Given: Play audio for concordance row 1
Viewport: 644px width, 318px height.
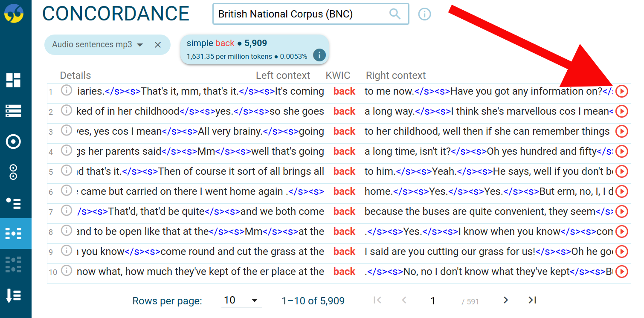Looking at the screenshot, I should tap(622, 91).
